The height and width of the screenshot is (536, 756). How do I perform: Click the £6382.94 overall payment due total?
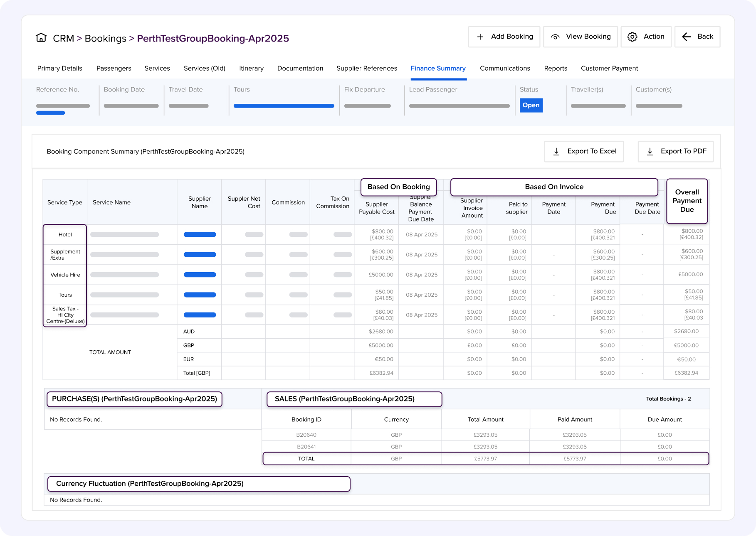[687, 373]
